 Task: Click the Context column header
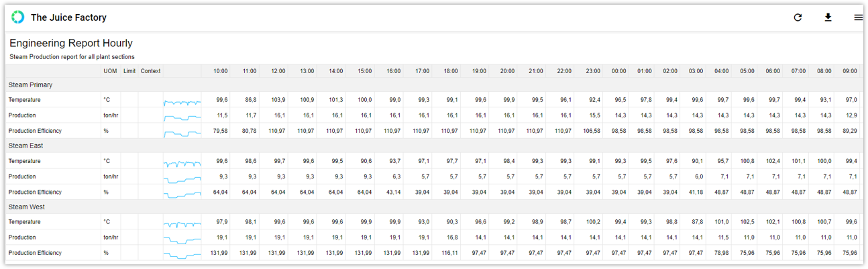coord(150,70)
